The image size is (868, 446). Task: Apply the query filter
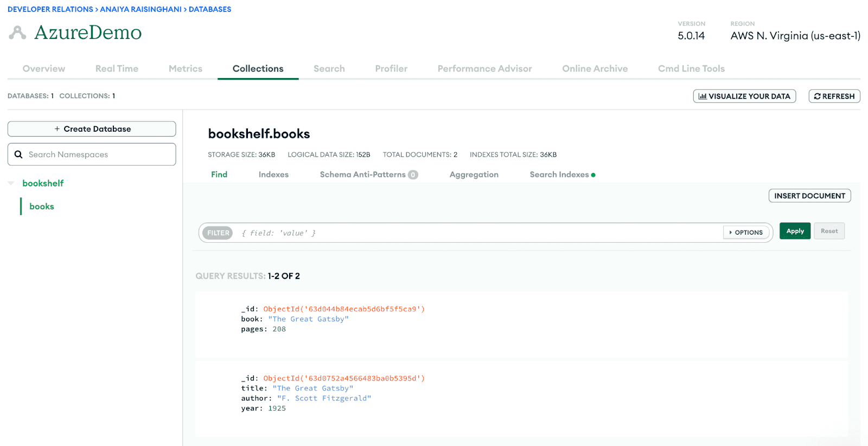(x=795, y=231)
